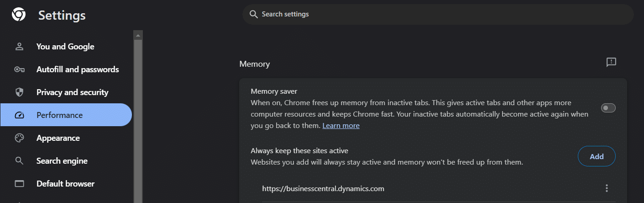Add a site to always keep active
The width and height of the screenshot is (644, 203).
[597, 156]
